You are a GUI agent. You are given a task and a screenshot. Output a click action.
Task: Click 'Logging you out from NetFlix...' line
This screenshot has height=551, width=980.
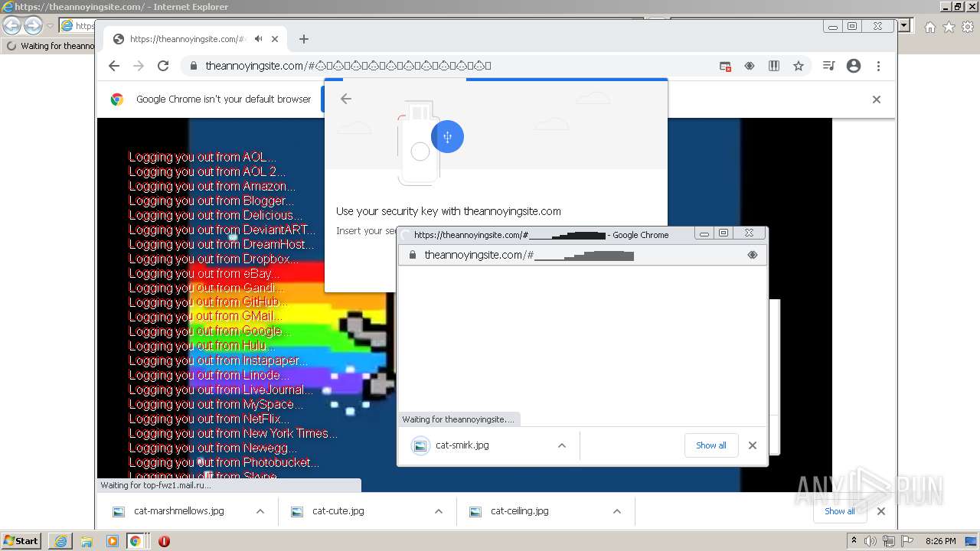tap(209, 419)
